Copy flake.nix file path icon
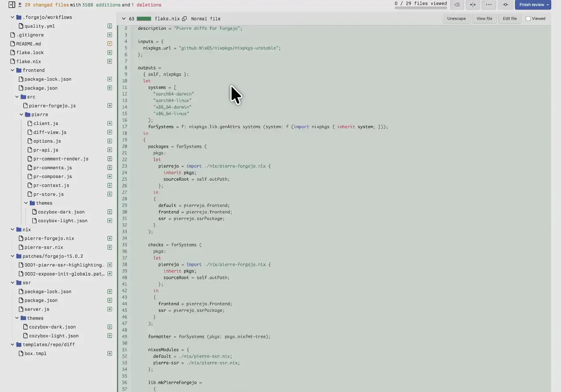Screen dimensions: 561x392 coord(185,19)
